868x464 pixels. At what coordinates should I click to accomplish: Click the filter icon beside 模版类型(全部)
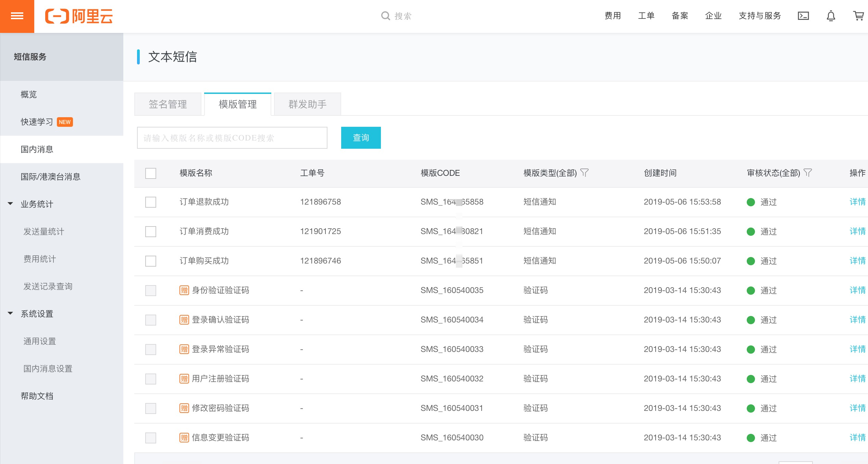(x=584, y=173)
